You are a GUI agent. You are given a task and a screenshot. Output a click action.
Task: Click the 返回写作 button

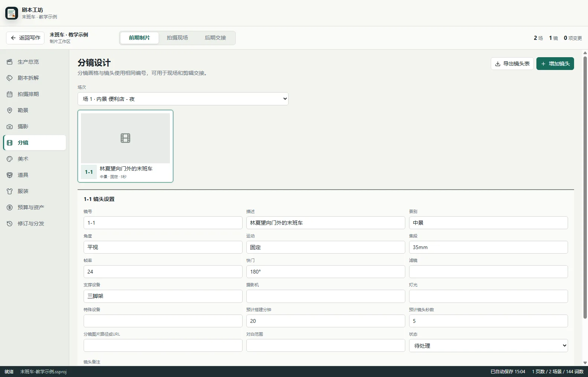tap(25, 38)
